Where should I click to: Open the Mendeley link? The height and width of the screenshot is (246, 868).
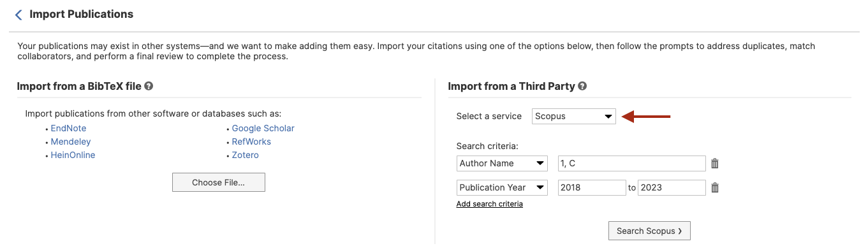click(71, 141)
